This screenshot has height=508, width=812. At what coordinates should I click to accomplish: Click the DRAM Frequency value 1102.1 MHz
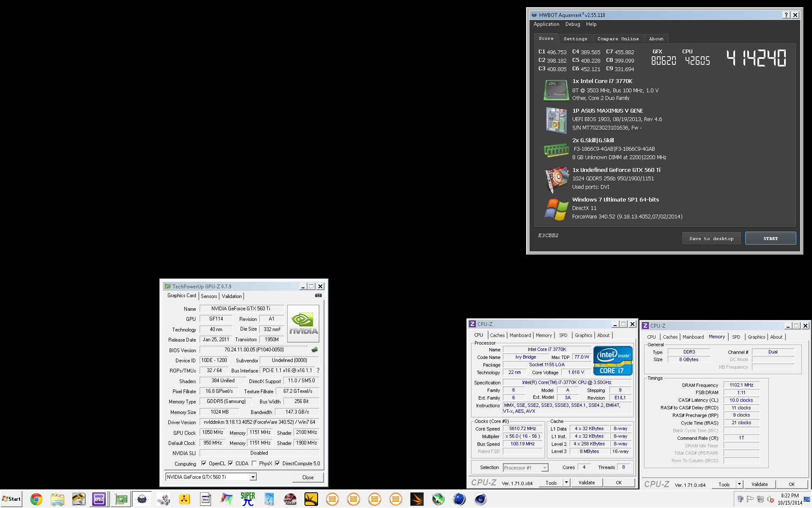pyautogui.click(x=741, y=385)
